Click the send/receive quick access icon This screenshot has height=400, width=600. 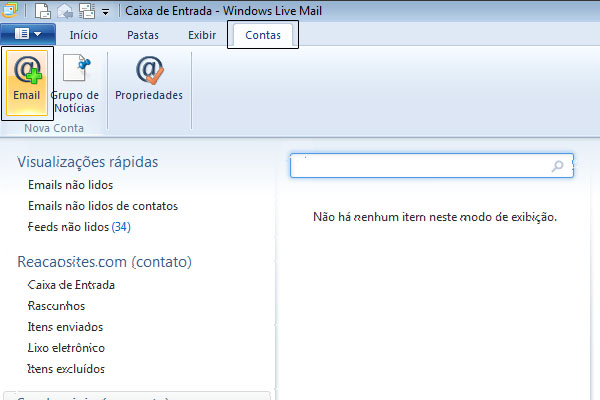pyautogui.click(x=84, y=13)
